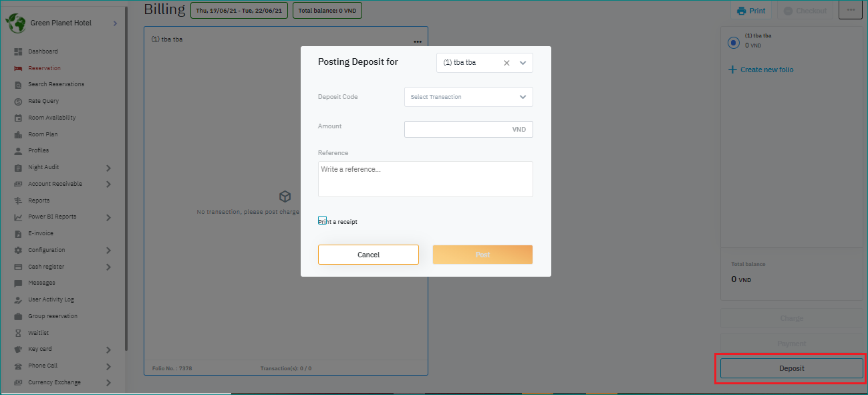Clear the selected '(1) tba tba' folio
The width and height of the screenshot is (868, 395).
tap(507, 63)
